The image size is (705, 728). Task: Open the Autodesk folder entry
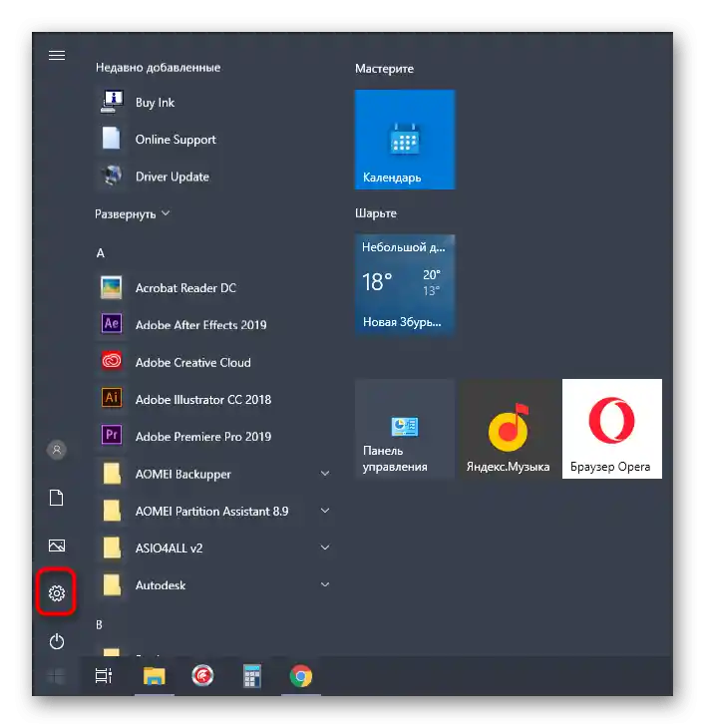213,585
